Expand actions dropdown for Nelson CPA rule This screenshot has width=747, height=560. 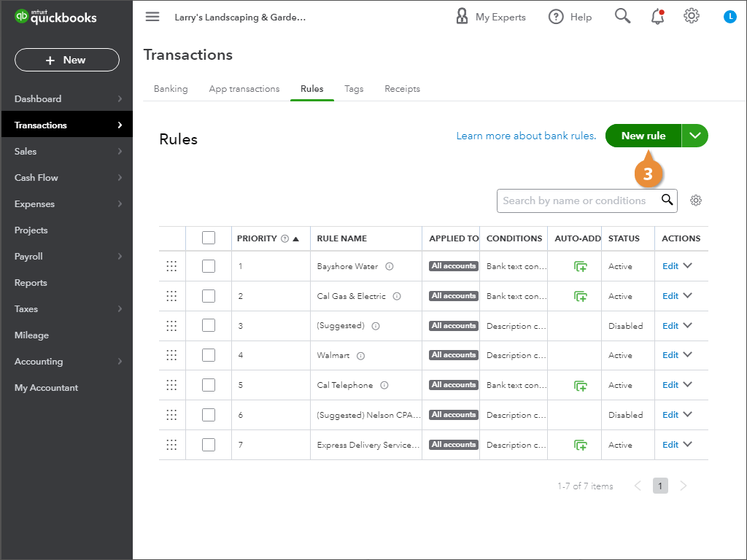(x=687, y=415)
